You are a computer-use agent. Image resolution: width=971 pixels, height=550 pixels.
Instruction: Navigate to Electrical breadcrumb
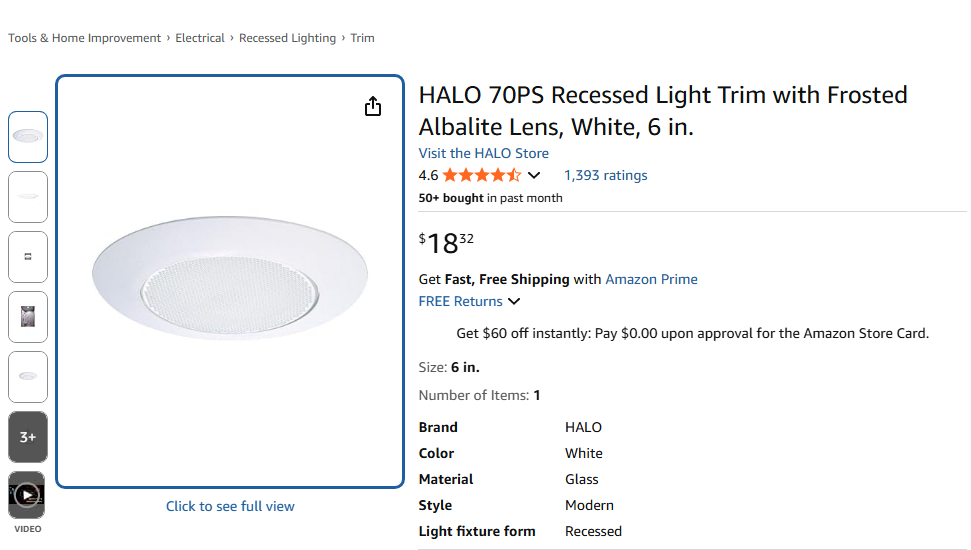coord(200,38)
